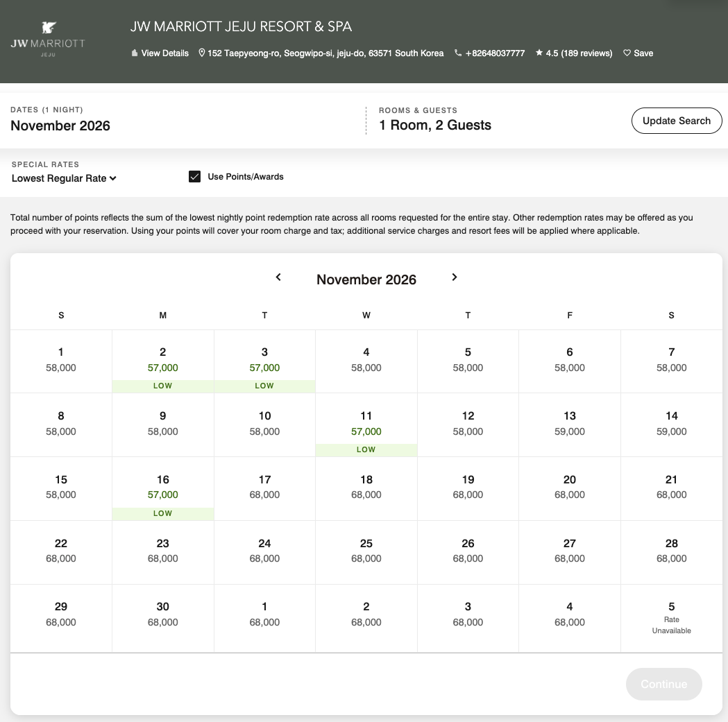Select November 24 date cell
This screenshot has width=728, height=722.
264,552
